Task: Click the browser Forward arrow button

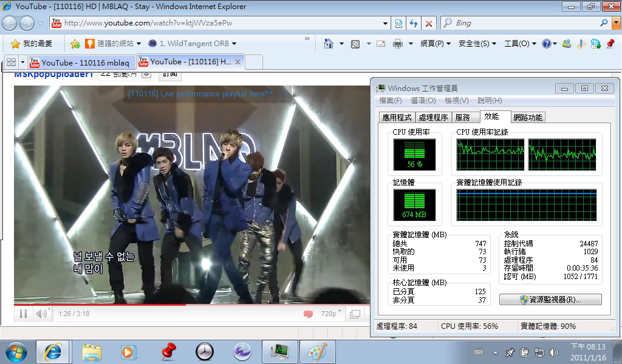Action: pyautogui.click(x=27, y=24)
